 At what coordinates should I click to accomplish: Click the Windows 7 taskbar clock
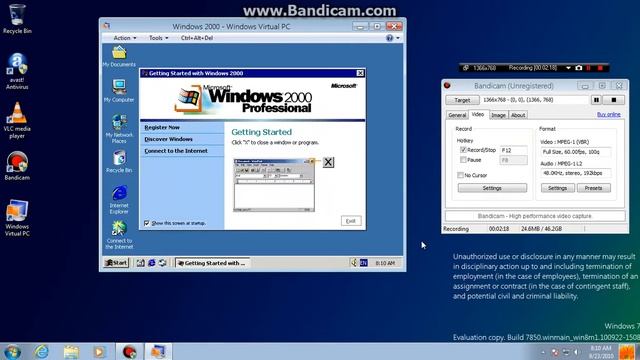[601, 352]
